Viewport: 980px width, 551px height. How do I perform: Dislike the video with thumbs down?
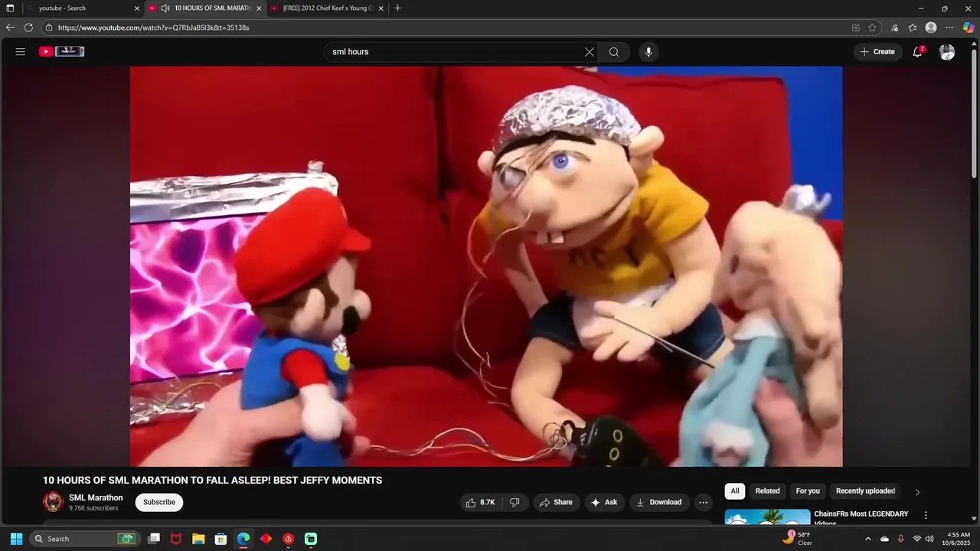coord(515,502)
